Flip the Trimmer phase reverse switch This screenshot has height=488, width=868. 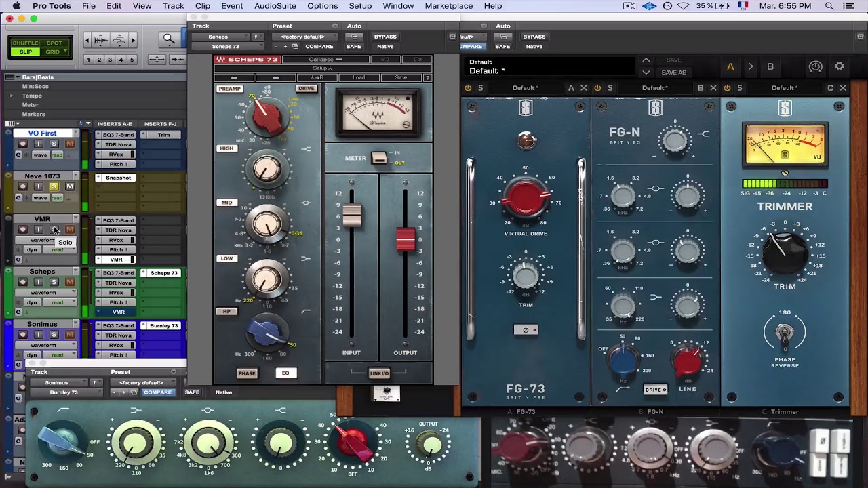pos(785,333)
